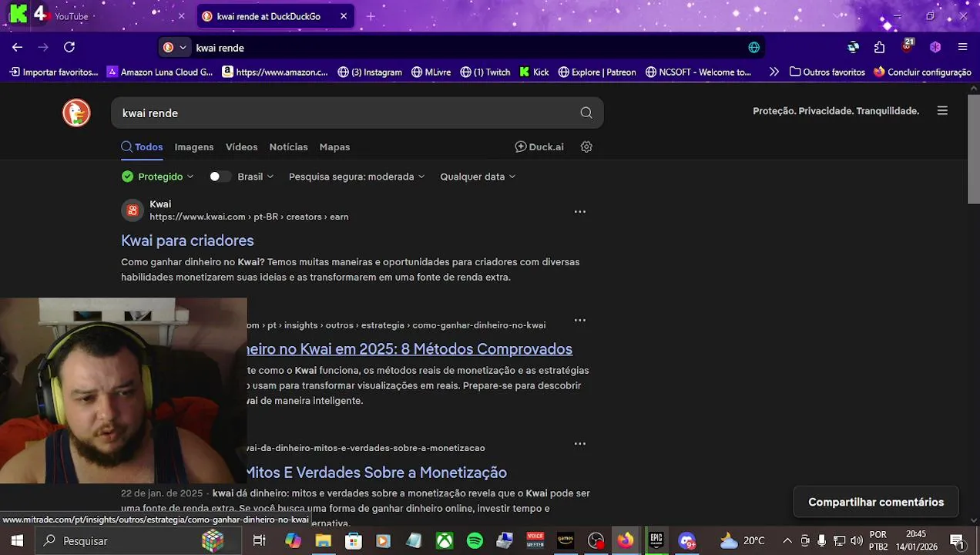The image size is (980, 555).
Task: Expand the Brasil region dropdown
Action: coord(255,177)
